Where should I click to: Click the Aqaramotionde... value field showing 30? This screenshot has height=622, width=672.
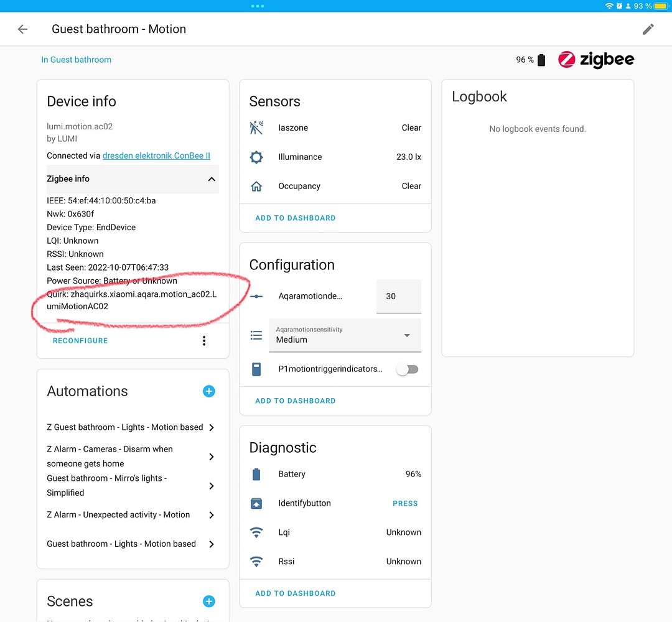399,296
